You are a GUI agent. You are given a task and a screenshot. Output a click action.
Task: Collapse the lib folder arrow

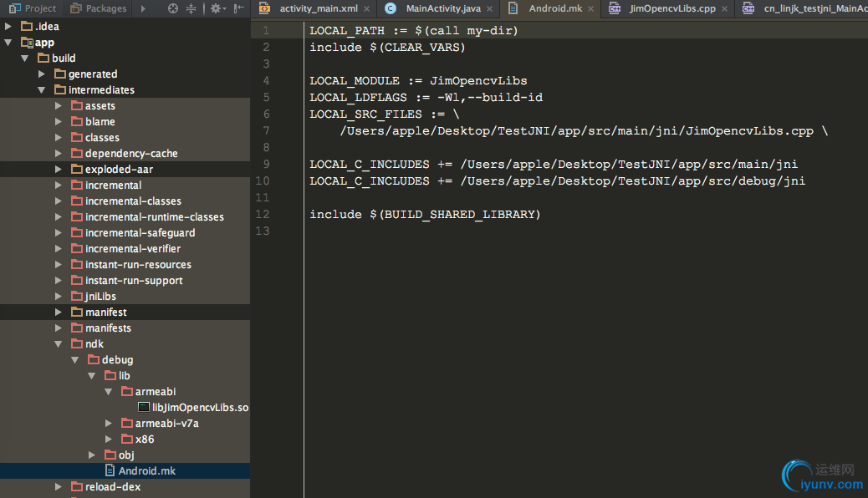(91, 376)
